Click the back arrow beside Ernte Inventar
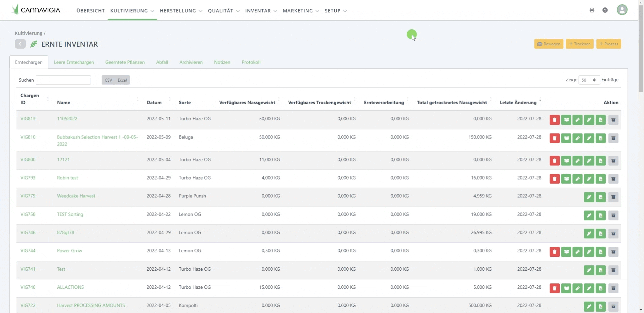The height and width of the screenshot is (313, 644). (20, 44)
